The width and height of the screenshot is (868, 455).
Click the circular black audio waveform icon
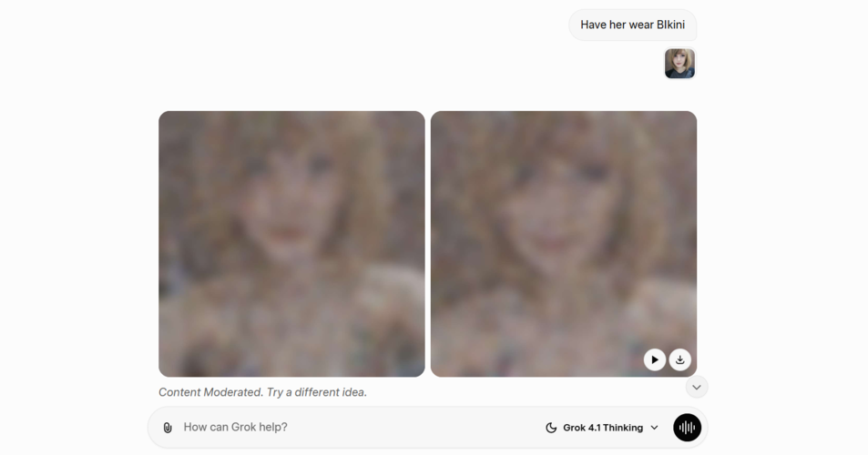(x=687, y=428)
